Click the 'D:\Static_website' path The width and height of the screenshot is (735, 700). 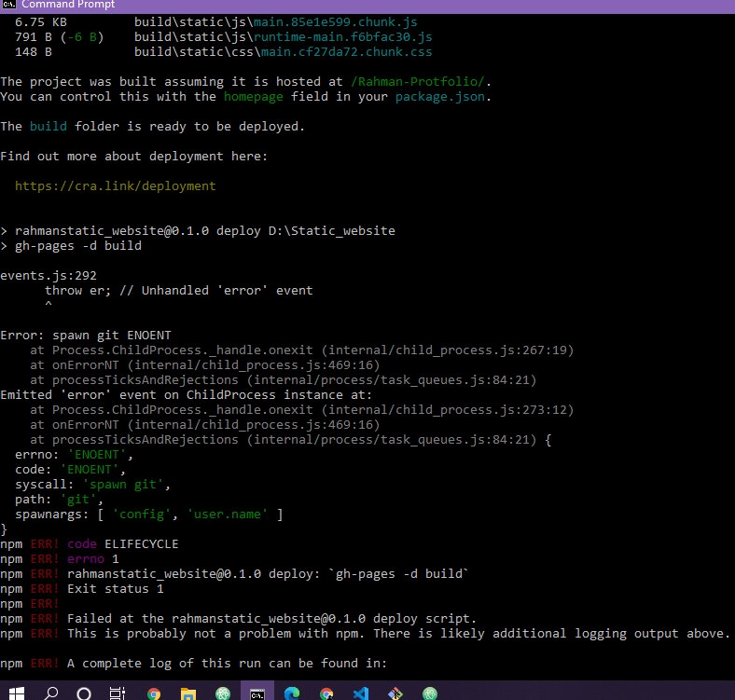tap(332, 231)
